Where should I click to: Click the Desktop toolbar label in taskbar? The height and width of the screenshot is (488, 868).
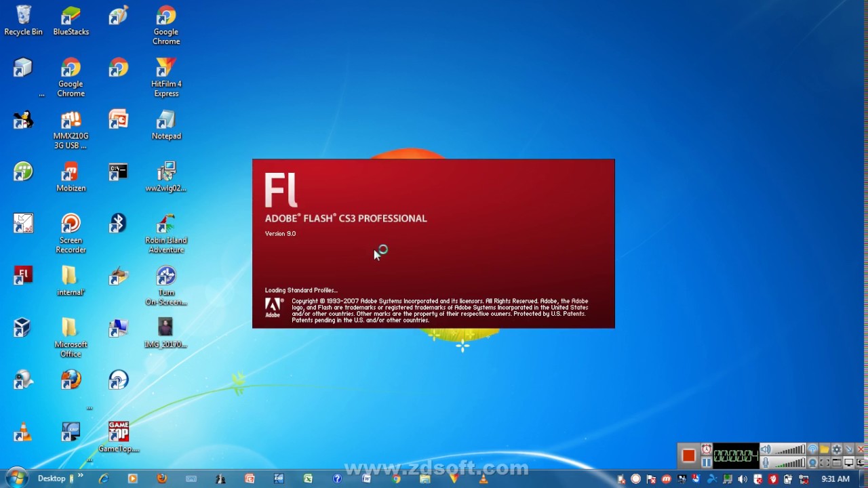[52, 479]
